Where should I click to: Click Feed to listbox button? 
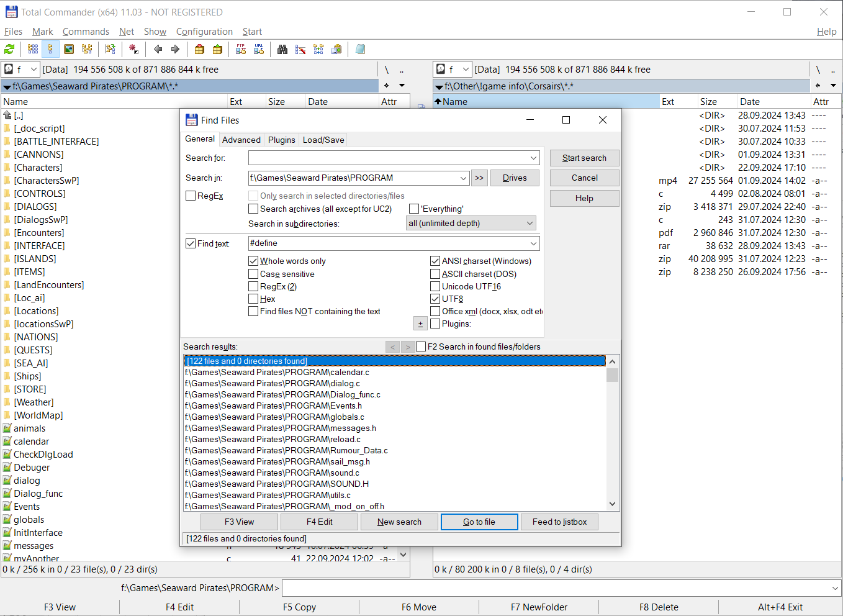click(559, 522)
